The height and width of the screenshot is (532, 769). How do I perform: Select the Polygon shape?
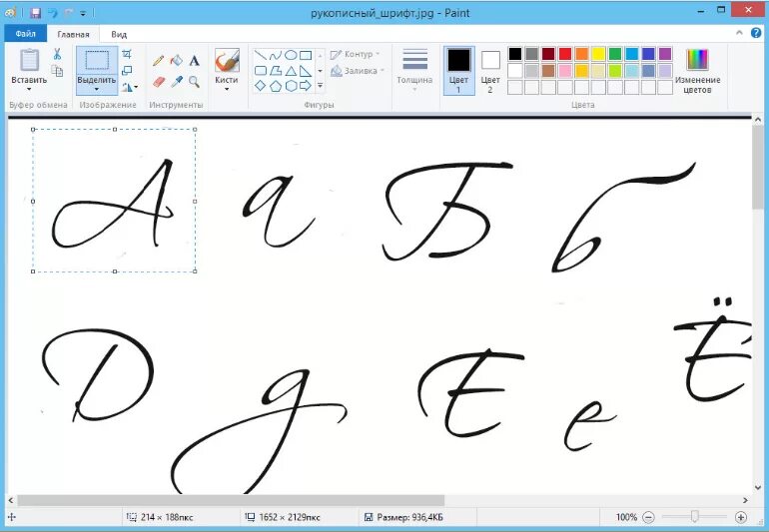click(276, 71)
